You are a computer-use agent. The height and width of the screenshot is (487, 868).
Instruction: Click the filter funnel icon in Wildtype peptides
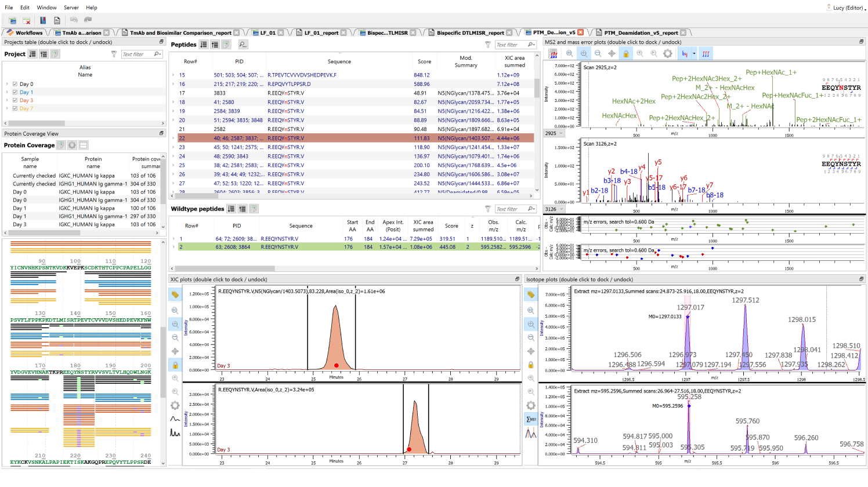[x=488, y=209]
